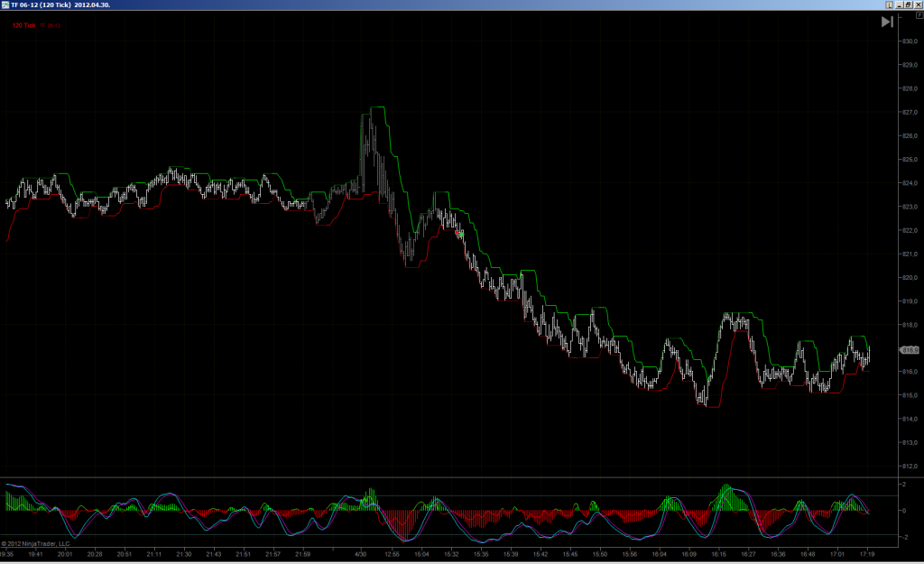Viewport: 924px width, 564px height.
Task: Click the scroll-to-latest-bar arrow icon
Action: pyautogui.click(x=887, y=22)
